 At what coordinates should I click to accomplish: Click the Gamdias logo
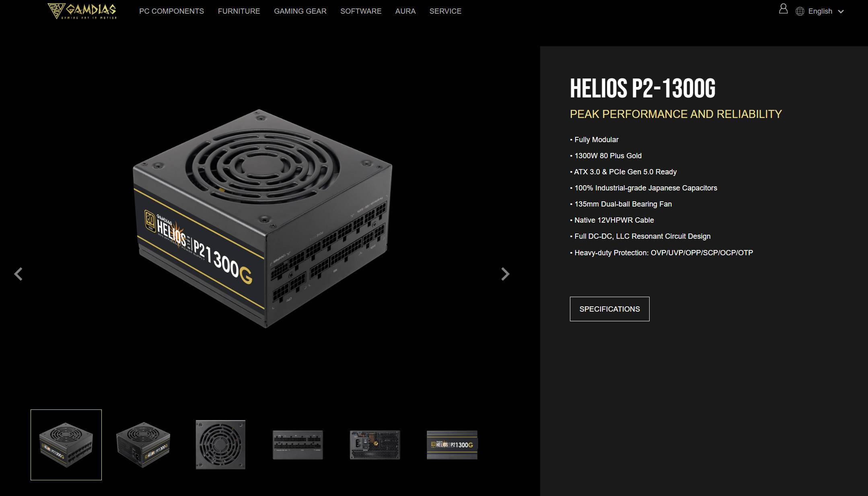click(x=82, y=11)
